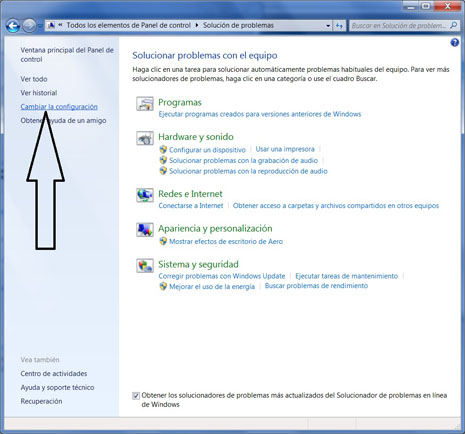Image resolution: width=465 pixels, height=434 pixels.
Task: Open Apariencia y personalización heading
Action: [x=215, y=228]
